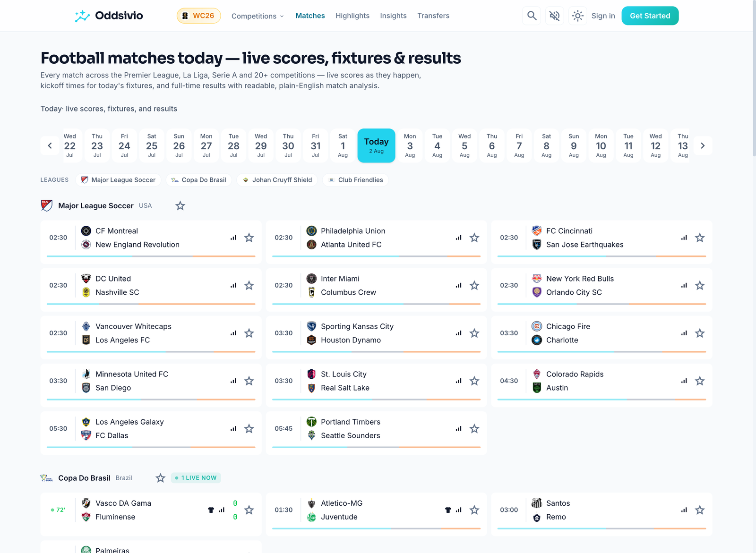Image resolution: width=756 pixels, height=553 pixels.
Task: Filter by Club Friendlies chip
Action: pyautogui.click(x=356, y=180)
